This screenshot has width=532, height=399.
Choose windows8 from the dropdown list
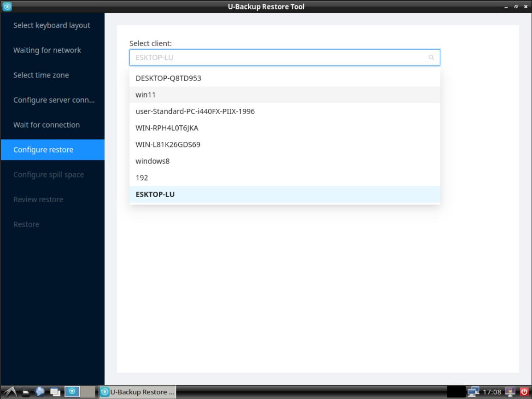(149, 161)
